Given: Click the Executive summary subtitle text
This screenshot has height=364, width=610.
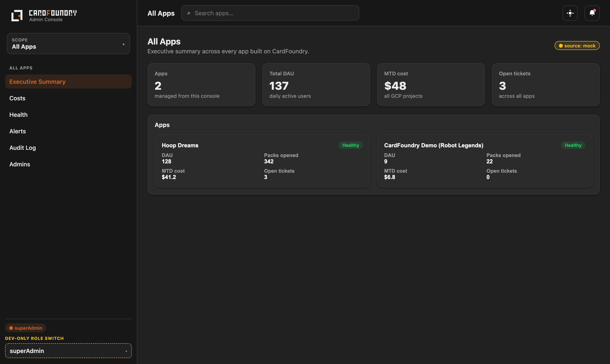Looking at the screenshot, I should point(228,51).
